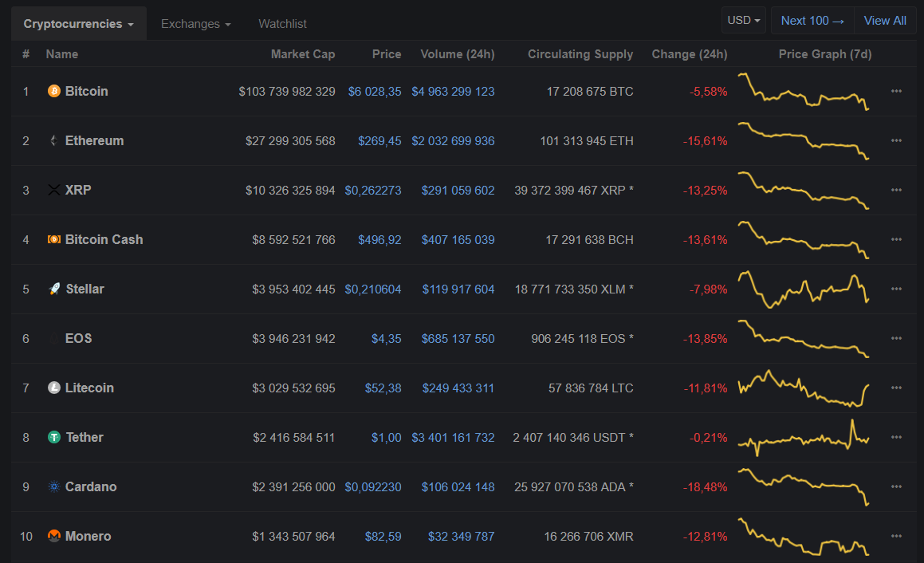Click the Bitcoin coin logo icon
This screenshot has height=563, width=924.
[54, 92]
